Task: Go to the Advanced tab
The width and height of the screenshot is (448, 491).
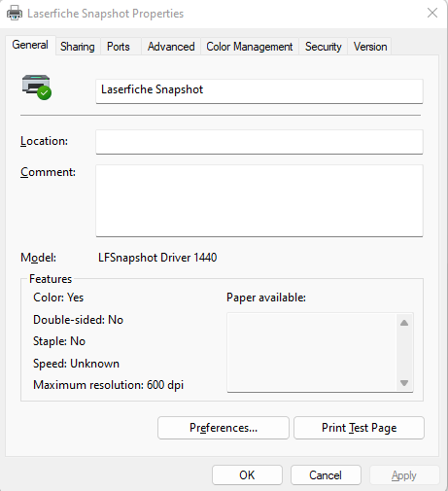Action: [x=171, y=47]
